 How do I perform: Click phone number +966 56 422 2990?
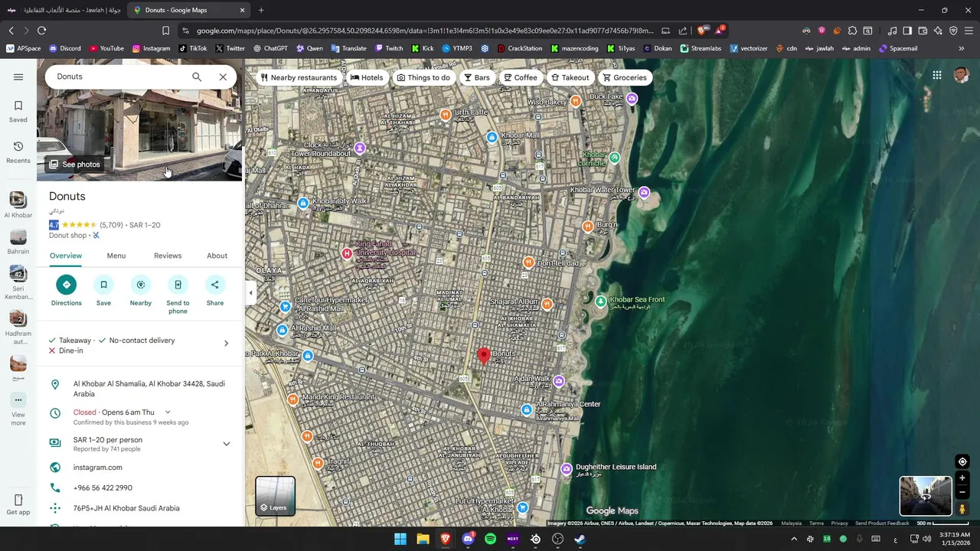tap(103, 487)
